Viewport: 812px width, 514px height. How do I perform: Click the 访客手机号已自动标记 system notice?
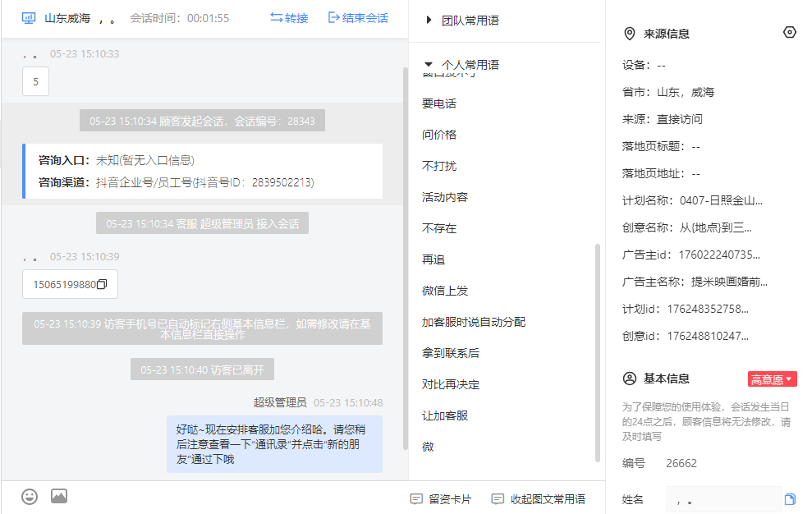click(x=202, y=329)
